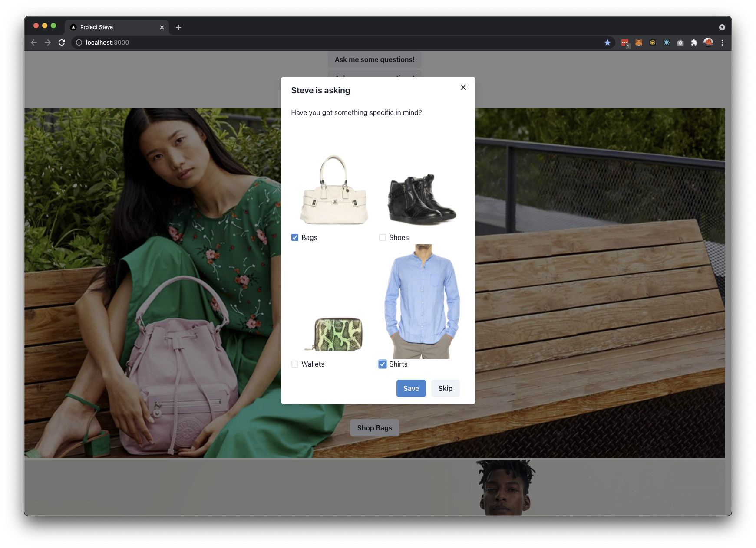Open the Extensions puzzle menu

(694, 43)
